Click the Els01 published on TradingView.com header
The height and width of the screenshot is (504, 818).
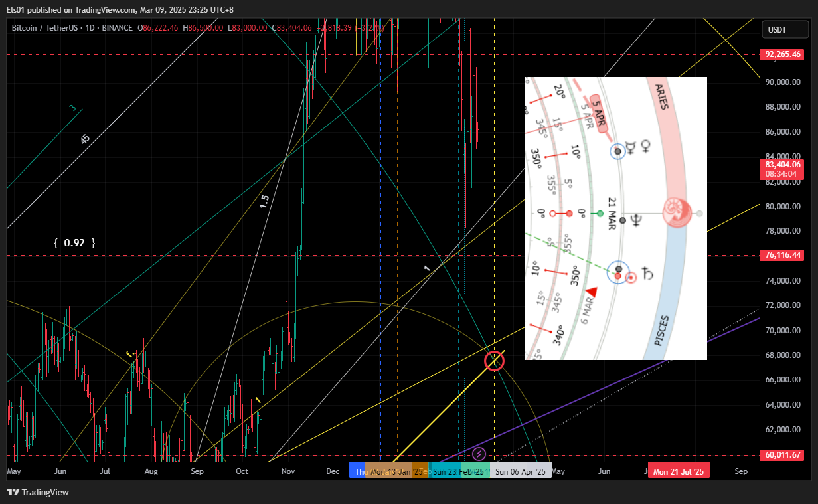pyautogui.click(x=120, y=9)
